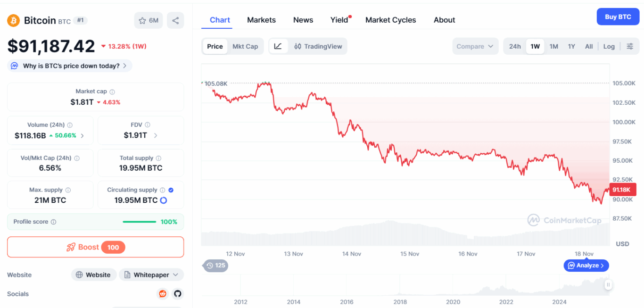Go to the Market Cycles tab
Viewport: 644px width, 308px height.
390,20
